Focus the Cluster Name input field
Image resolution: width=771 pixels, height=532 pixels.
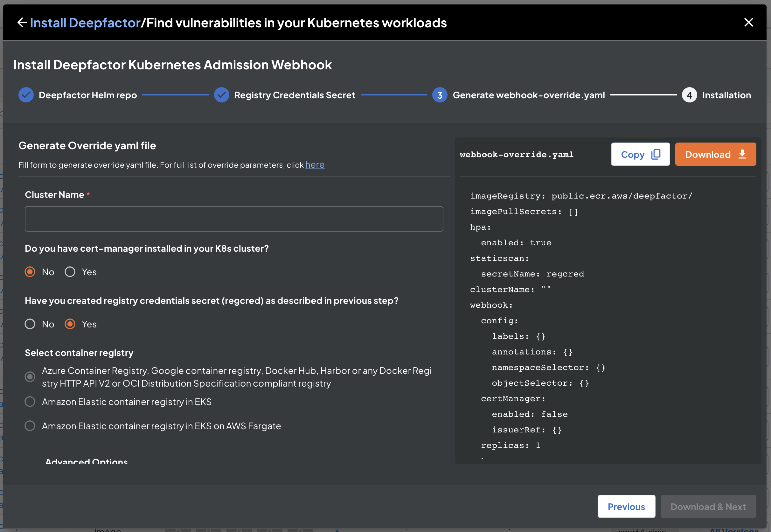coord(234,219)
